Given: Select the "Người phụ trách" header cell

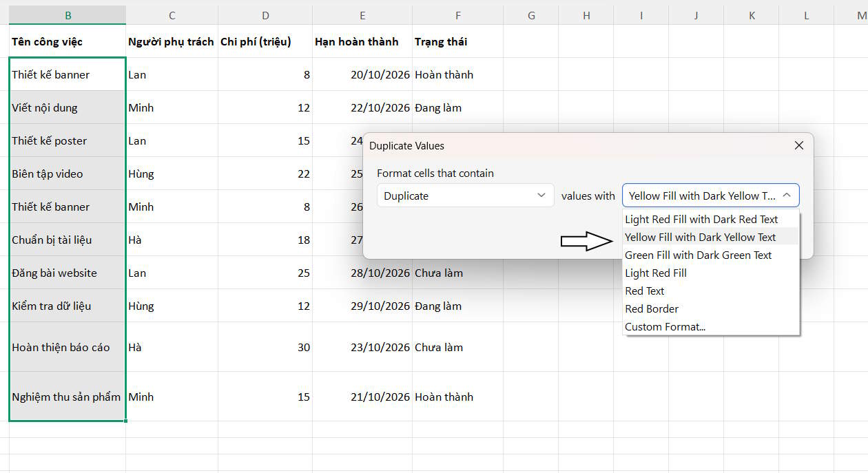Looking at the screenshot, I should pos(172,41).
